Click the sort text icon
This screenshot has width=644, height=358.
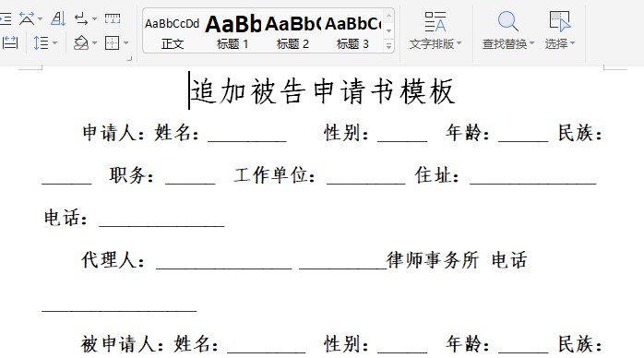(58, 18)
